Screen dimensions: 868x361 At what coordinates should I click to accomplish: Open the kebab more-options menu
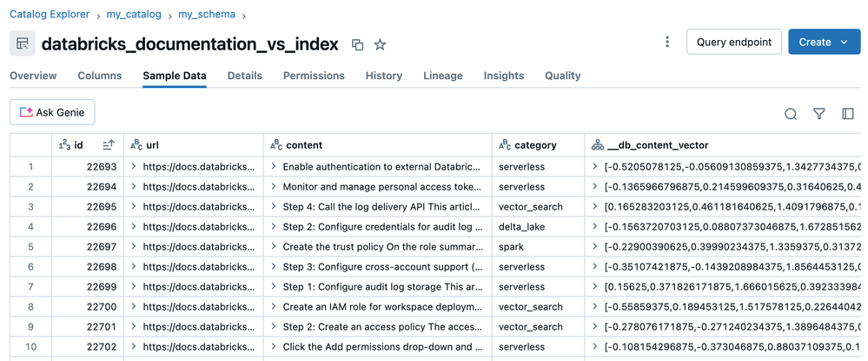click(x=667, y=42)
